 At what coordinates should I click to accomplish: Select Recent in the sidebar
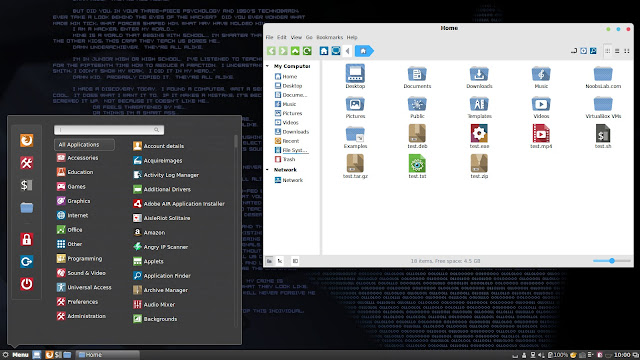(287, 141)
